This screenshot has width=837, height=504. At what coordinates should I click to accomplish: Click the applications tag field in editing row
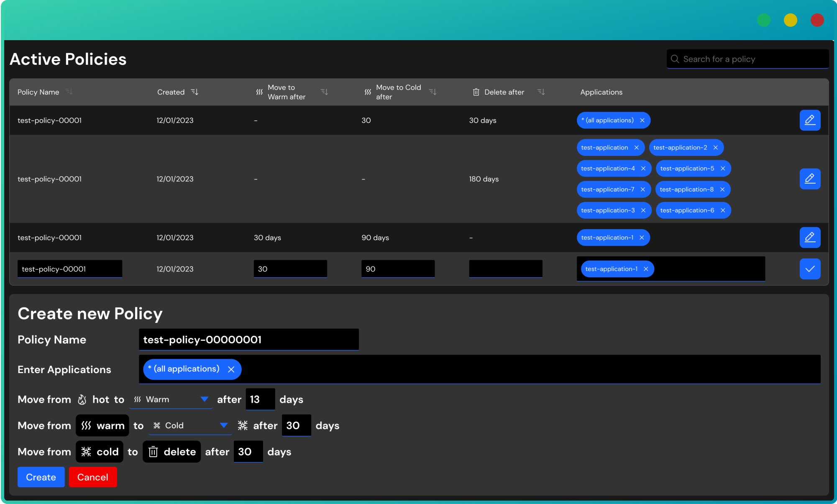pyautogui.click(x=671, y=269)
